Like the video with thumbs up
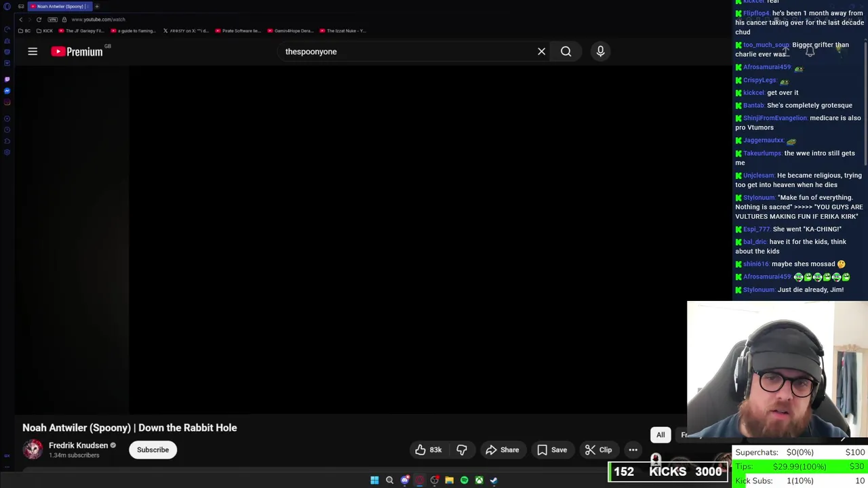This screenshot has height=488, width=868. pos(428,450)
